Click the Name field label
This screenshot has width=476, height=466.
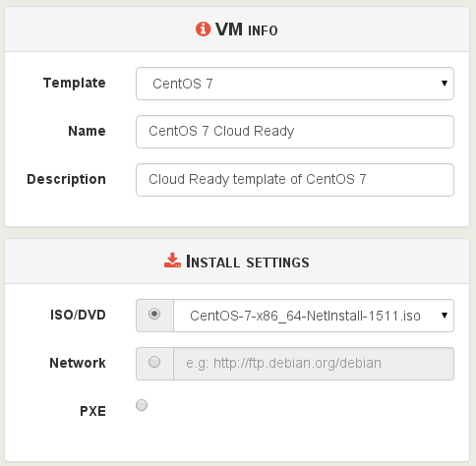point(87,131)
